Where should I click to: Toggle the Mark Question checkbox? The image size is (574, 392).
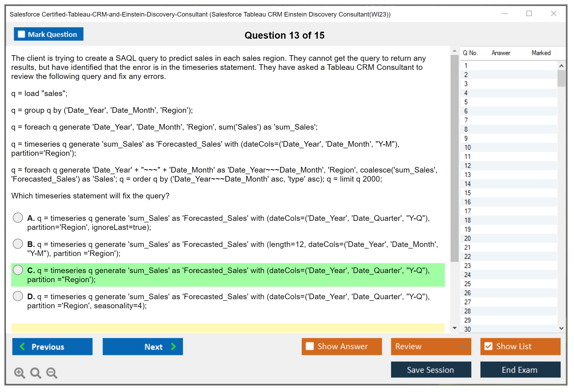[21, 34]
